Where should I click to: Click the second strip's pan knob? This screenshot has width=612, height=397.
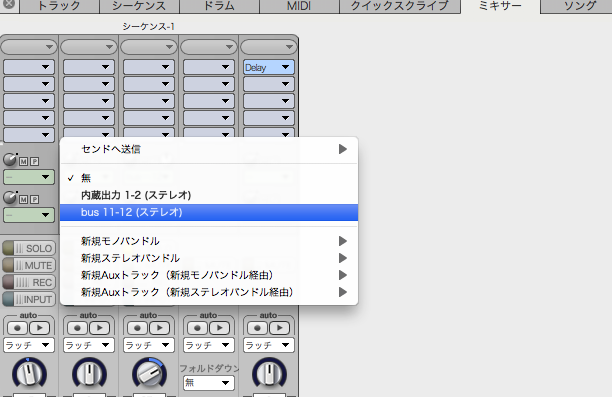point(89,374)
